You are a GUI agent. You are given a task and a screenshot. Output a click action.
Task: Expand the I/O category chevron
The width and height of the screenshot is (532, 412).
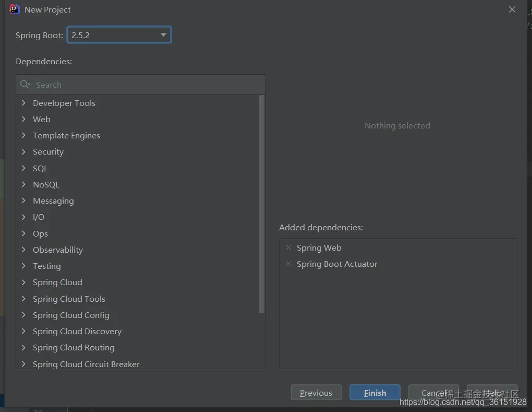23,217
